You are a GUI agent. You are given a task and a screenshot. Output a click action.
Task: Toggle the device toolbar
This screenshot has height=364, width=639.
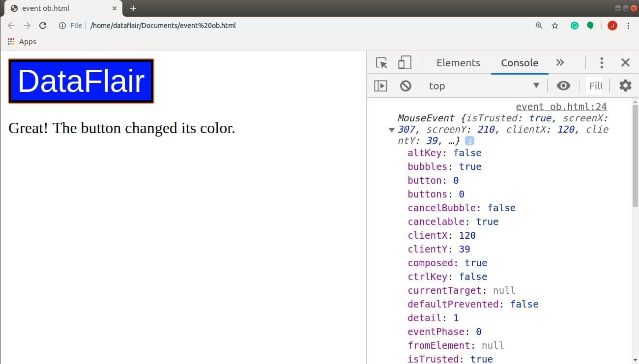click(x=404, y=62)
